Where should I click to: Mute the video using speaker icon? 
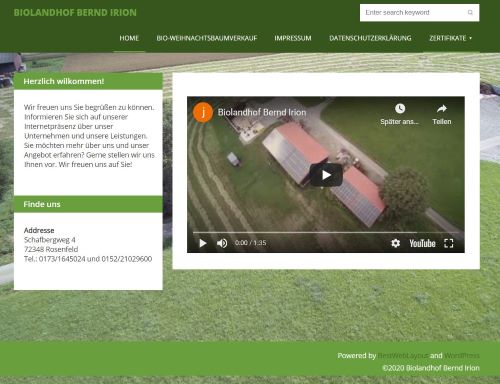pyautogui.click(x=222, y=243)
